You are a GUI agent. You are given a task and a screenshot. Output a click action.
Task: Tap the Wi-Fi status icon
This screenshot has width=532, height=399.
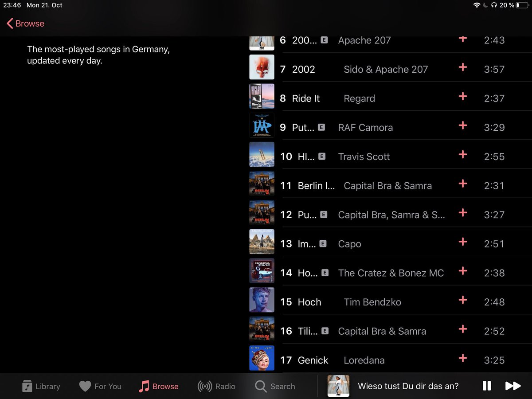point(477,5)
